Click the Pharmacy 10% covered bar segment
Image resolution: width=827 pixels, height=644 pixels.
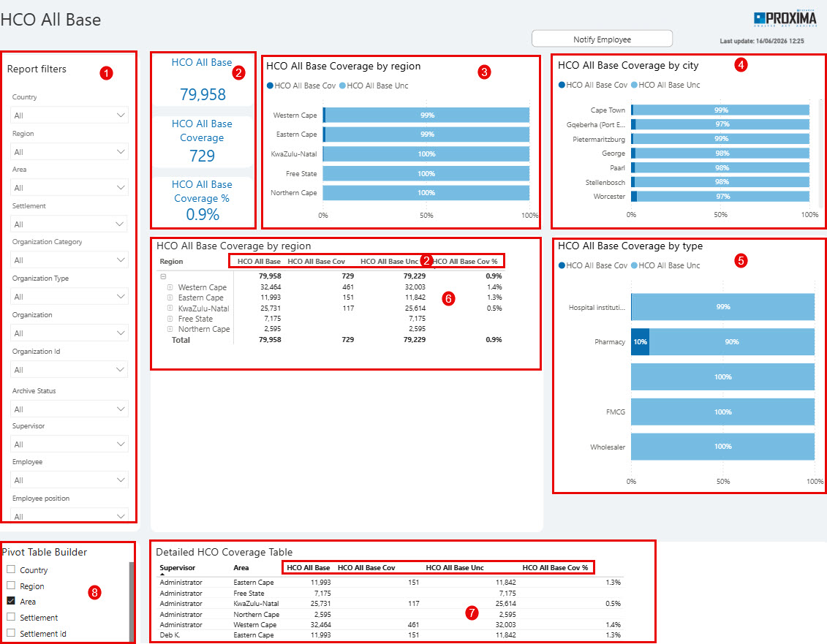pos(641,342)
